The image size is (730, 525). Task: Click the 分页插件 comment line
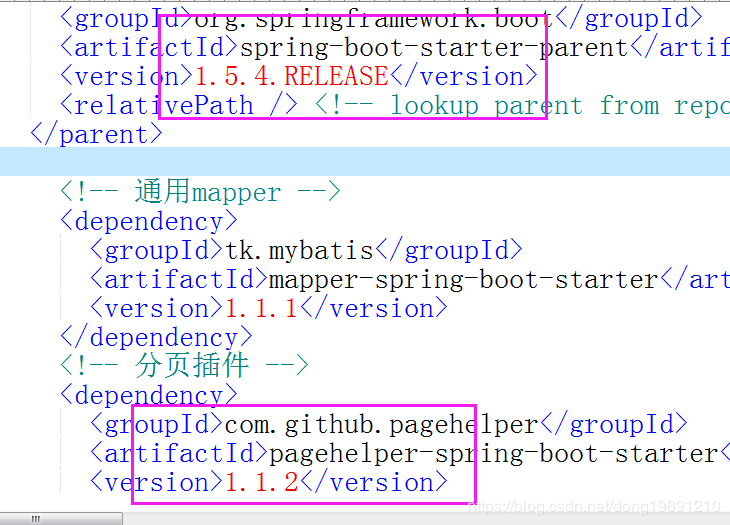point(184,366)
